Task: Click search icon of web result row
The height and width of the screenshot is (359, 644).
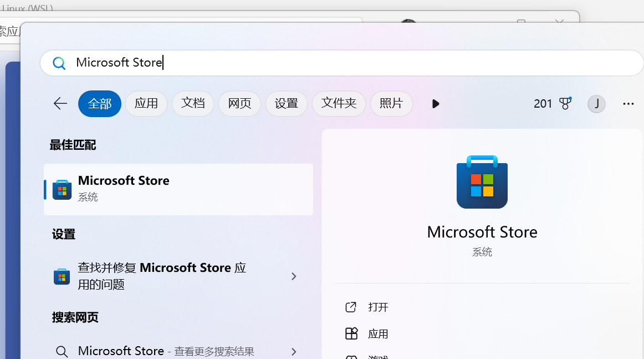Action: tap(62, 352)
